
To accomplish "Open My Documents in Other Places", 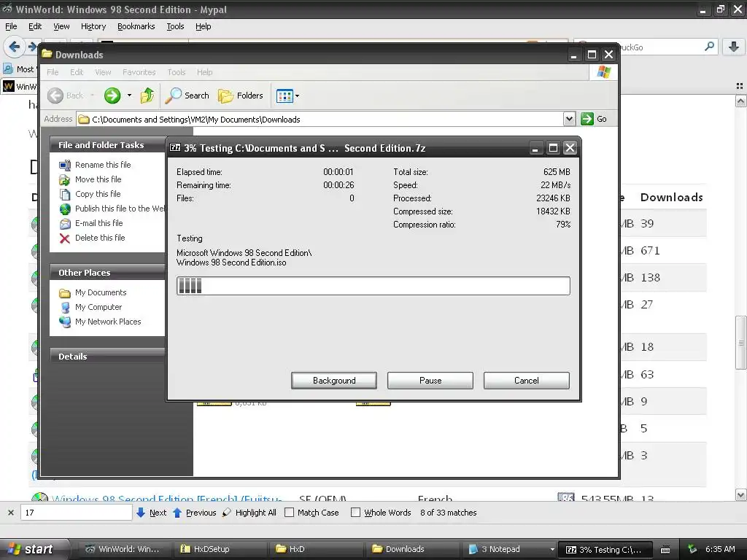I will [101, 292].
